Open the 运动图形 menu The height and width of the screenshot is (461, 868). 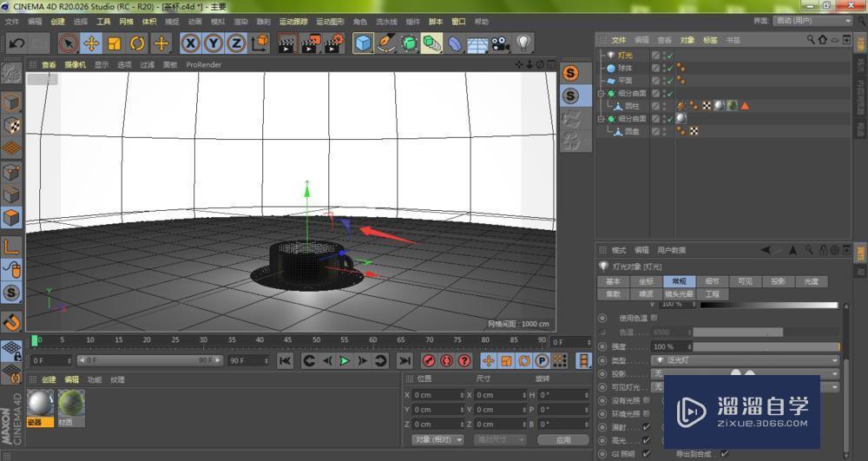(x=330, y=22)
